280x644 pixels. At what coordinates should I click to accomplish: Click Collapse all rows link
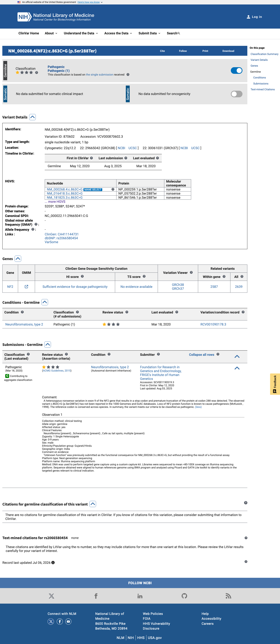click(201, 354)
